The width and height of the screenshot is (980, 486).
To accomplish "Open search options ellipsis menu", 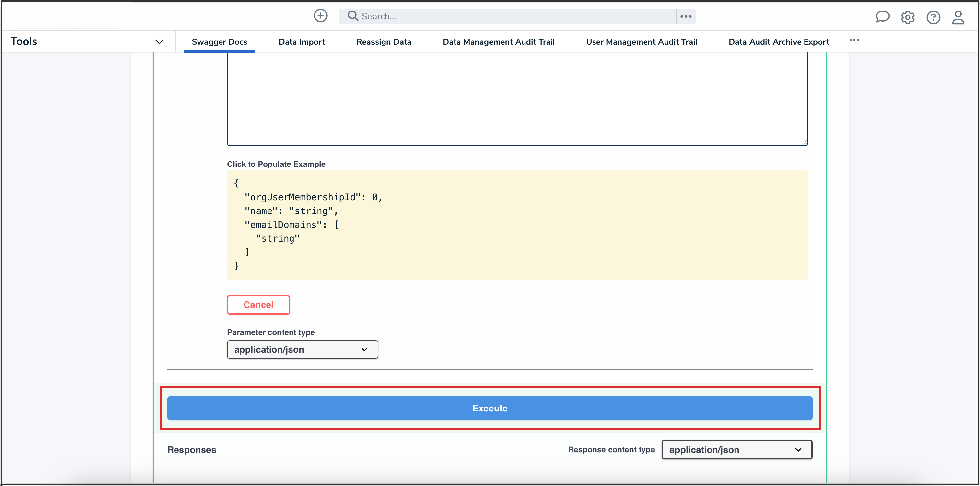I will 686,16.
